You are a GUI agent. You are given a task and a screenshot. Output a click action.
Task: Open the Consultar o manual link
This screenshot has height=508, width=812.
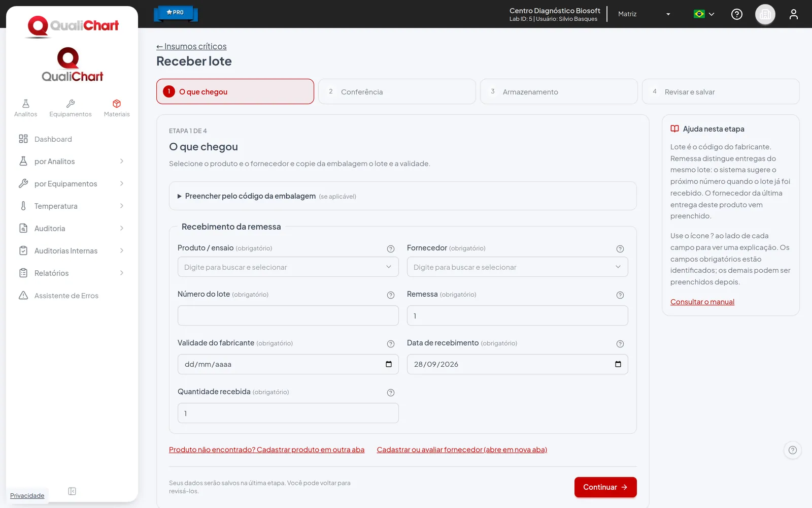pos(702,302)
